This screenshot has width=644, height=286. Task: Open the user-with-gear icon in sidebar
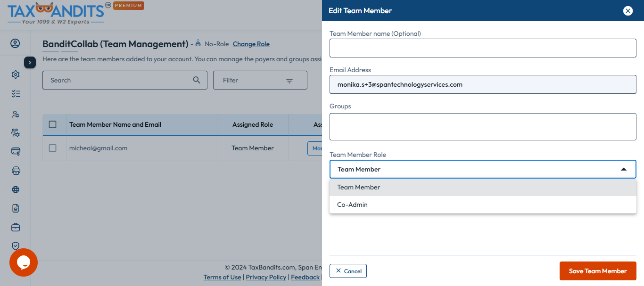16,114
